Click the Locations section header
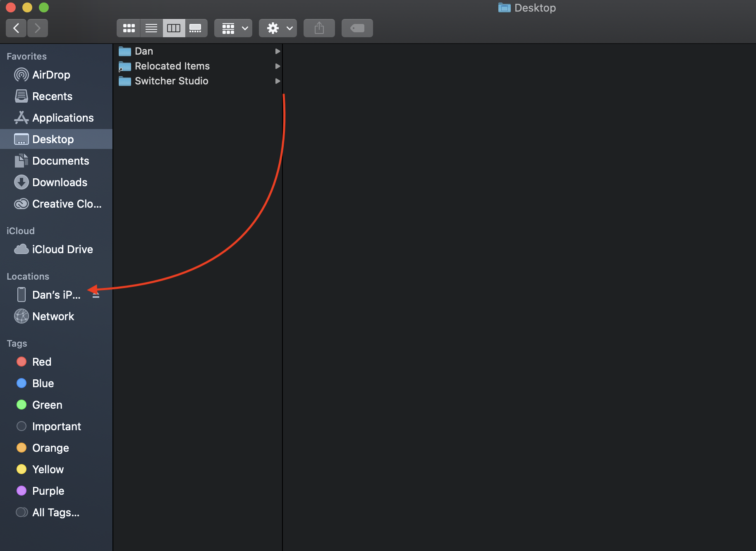Image resolution: width=756 pixels, height=551 pixels. click(x=28, y=276)
